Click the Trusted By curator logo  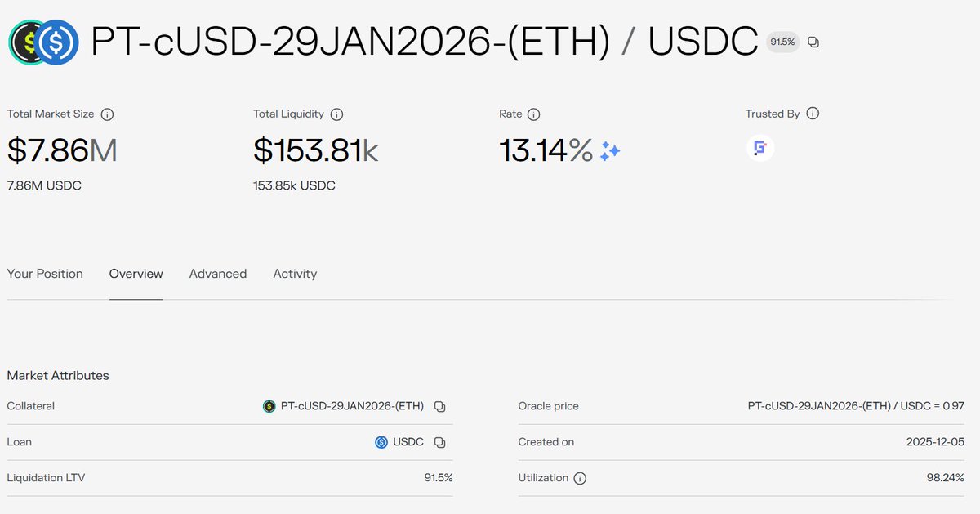pos(760,148)
